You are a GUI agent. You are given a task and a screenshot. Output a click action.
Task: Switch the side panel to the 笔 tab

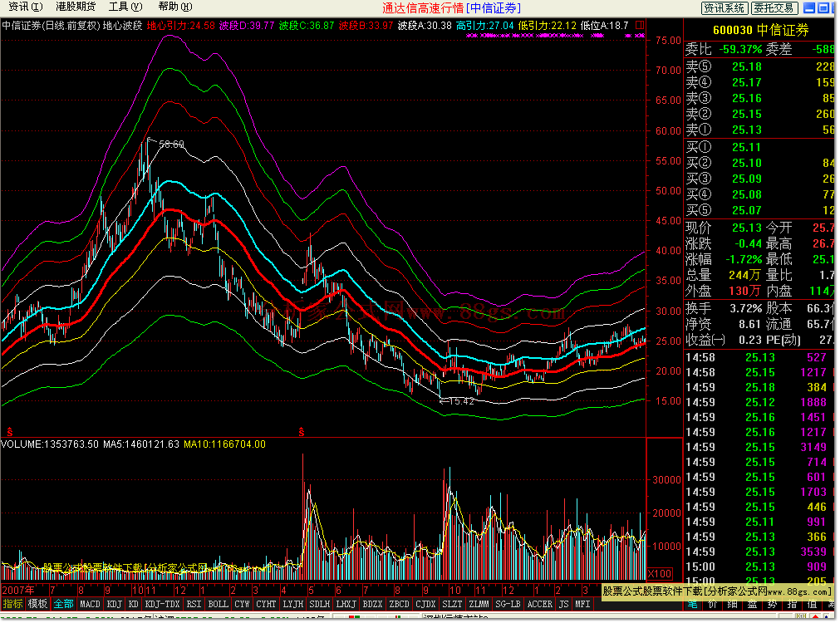(x=693, y=604)
